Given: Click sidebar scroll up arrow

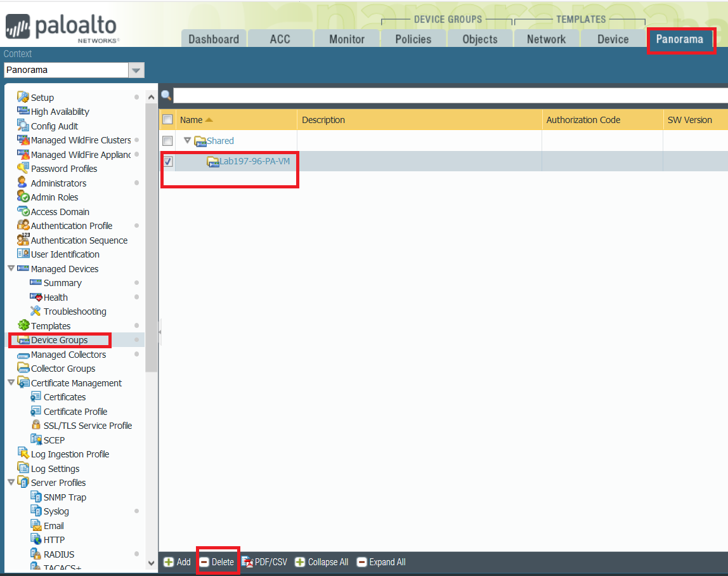Looking at the screenshot, I should pyautogui.click(x=151, y=97).
